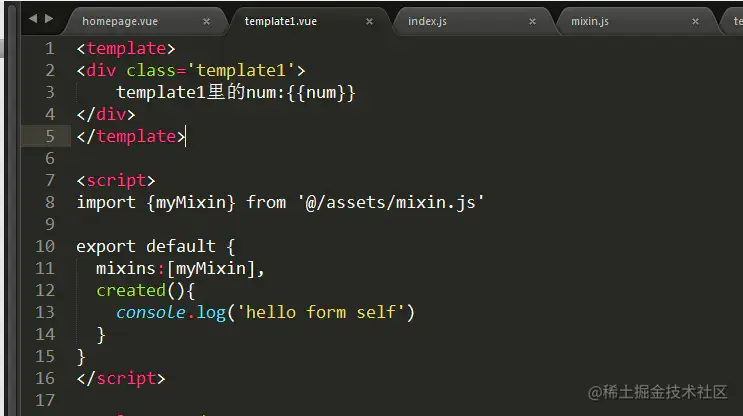Close the homepage.vue tab

[206, 21]
